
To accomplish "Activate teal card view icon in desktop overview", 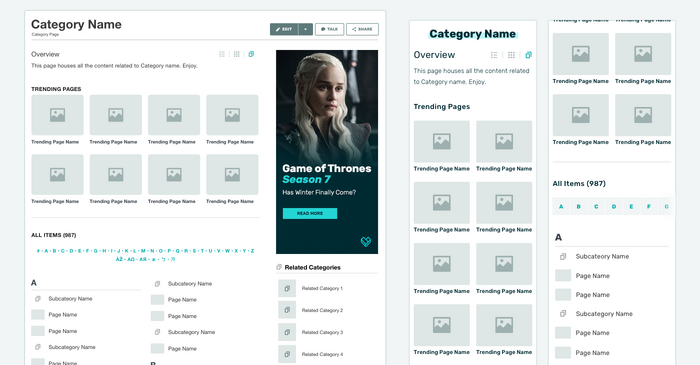I will [x=251, y=54].
